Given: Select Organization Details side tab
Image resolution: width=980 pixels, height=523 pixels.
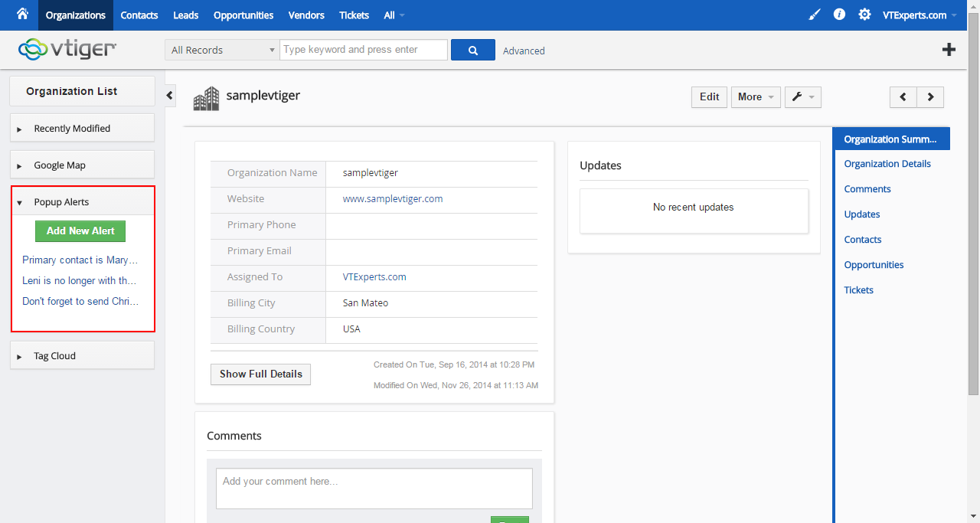Looking at the screenshot, I should click(887, 164).
